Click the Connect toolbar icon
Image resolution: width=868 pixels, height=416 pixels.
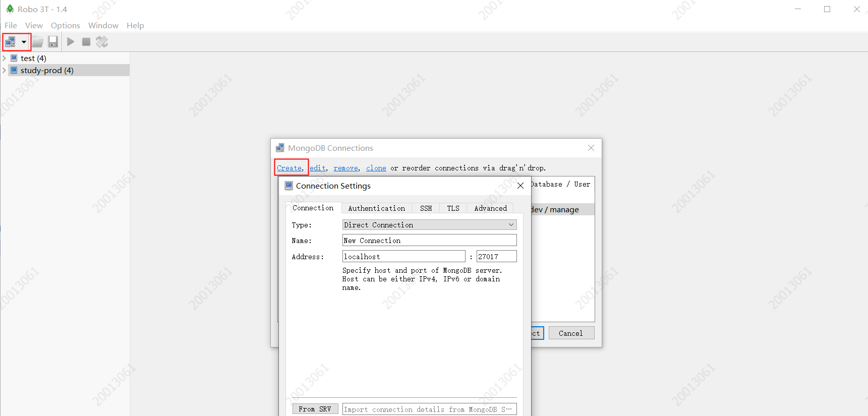pos(10,42)
